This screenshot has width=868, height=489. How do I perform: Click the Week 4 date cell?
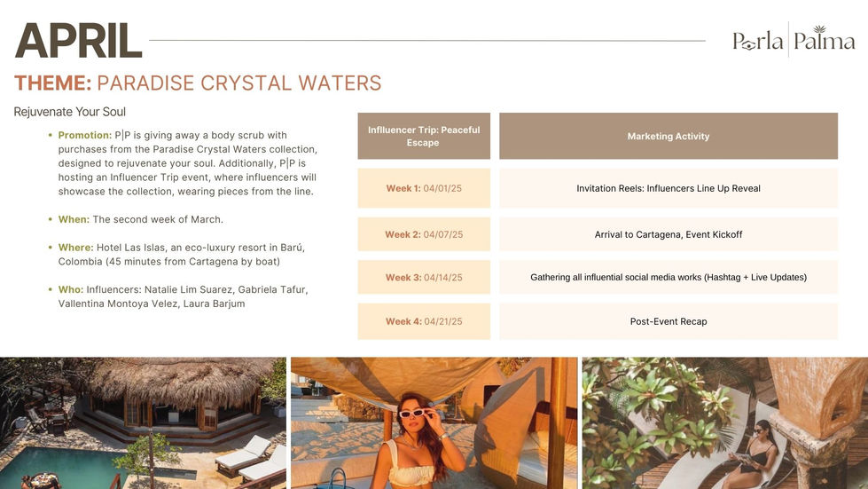coord(424,321)
